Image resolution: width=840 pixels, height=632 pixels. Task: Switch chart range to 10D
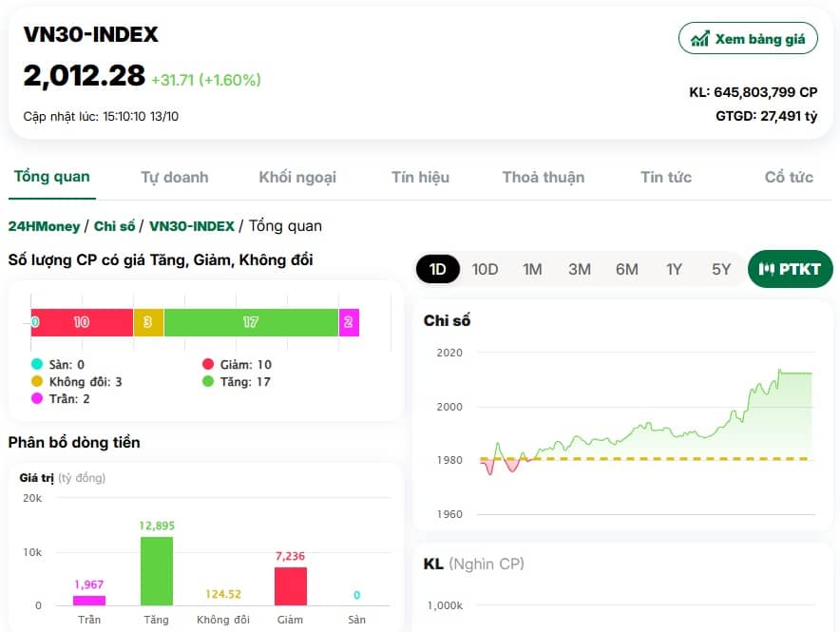pos(485,269)
